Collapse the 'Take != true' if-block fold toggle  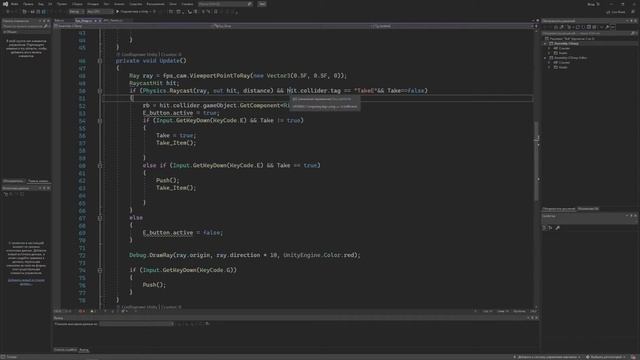click(x=100, y=121)
